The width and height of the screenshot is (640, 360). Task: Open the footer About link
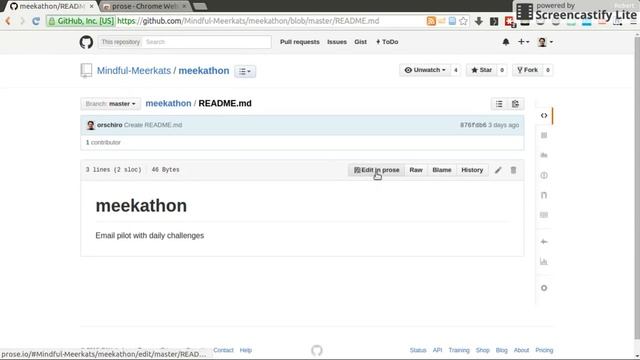pos(521,350)
